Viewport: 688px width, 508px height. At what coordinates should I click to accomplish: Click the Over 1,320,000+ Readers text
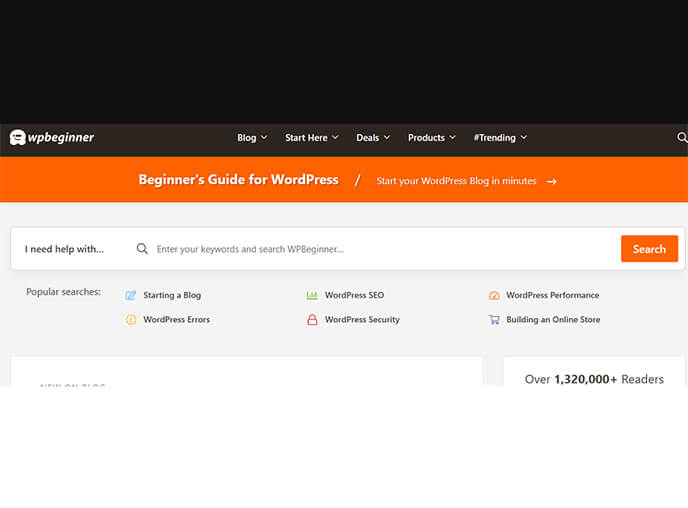point(594,379)
